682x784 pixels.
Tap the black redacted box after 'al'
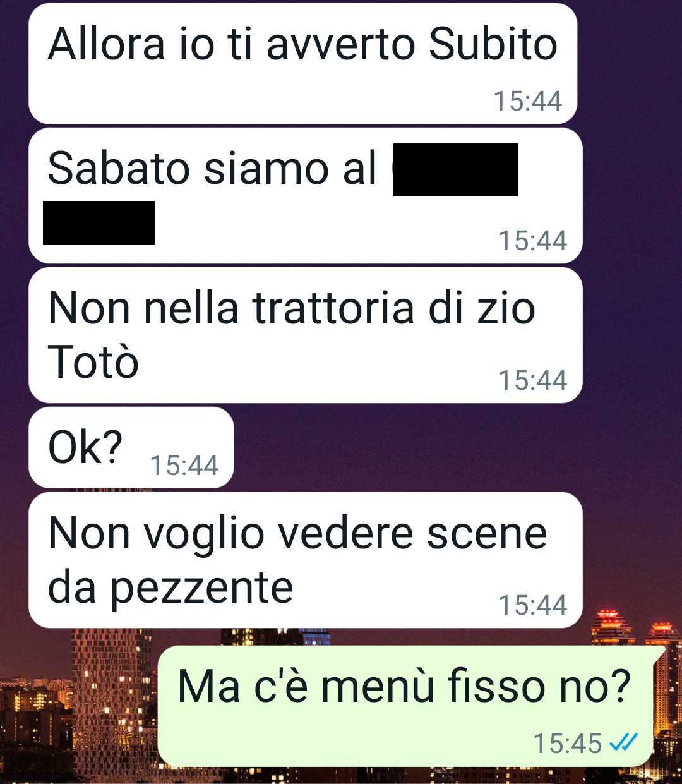456,170
